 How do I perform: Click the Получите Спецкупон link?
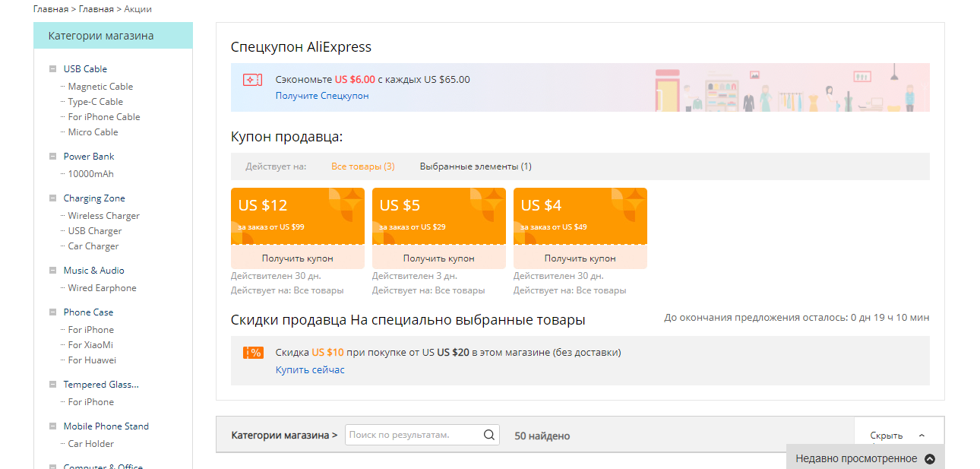coord(322,96)
